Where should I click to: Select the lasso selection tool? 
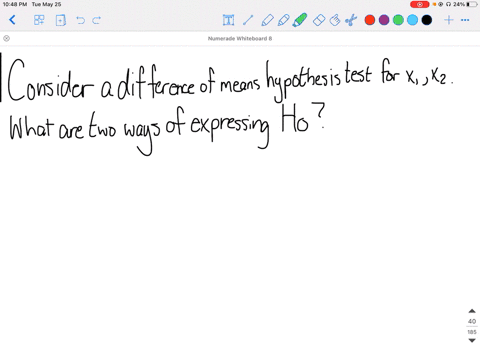pyautogui.click(x=335, y=20)
